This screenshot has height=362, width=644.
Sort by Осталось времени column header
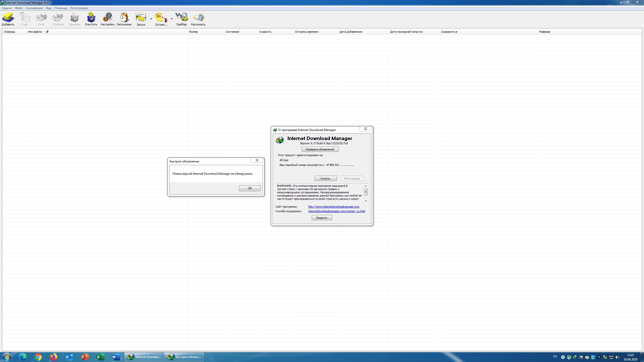tap(316, 32)
